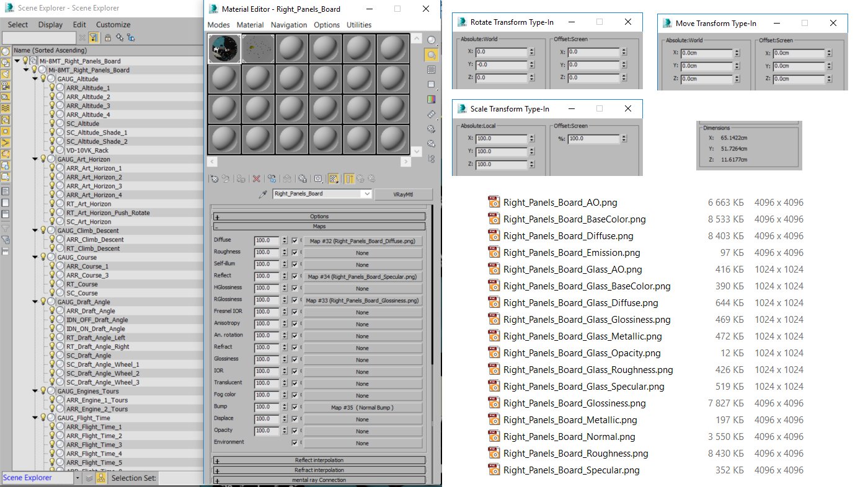Collapse the GAUG_Altitude tree node
This screenshot has height=487, width=868.
pyautogui.click(x=35, y=79)
